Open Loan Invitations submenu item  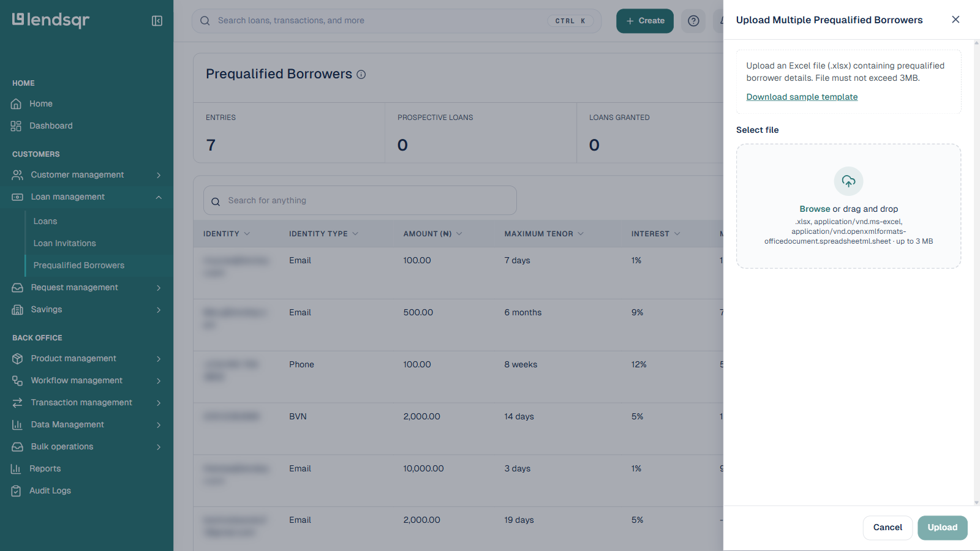[x=64, y=243]
